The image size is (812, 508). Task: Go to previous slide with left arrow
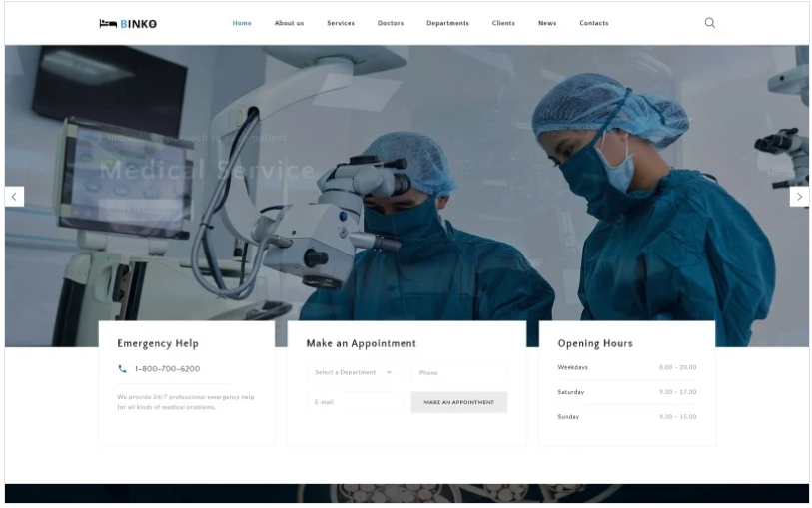(x=15, y=197)
